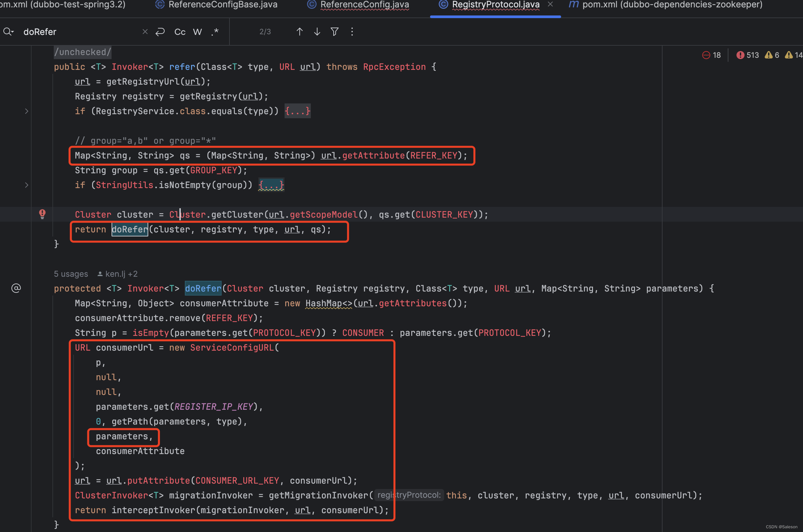Viewport: 803px width, 532px height.
Task: Click CONSUMER_URL_KEY constant
Action: tap(237, 481)
